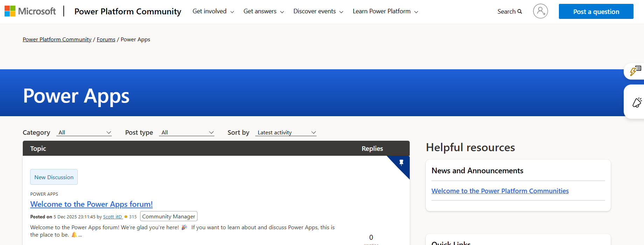The image size is (644, 245).
Task: Click the Community Manager badge
Action: pos(169,216)
